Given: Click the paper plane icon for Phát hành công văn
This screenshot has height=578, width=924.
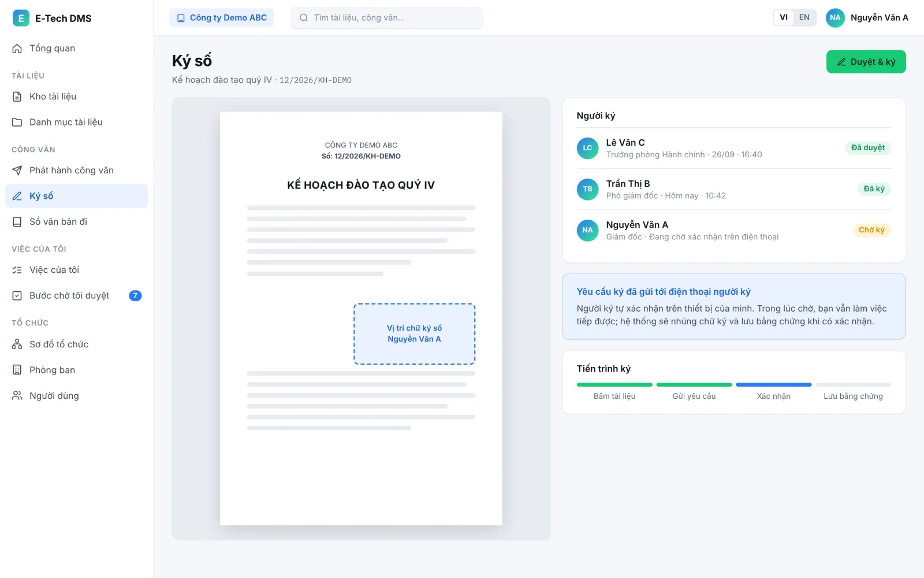Looking at the screenshot, I should point(17,171).
